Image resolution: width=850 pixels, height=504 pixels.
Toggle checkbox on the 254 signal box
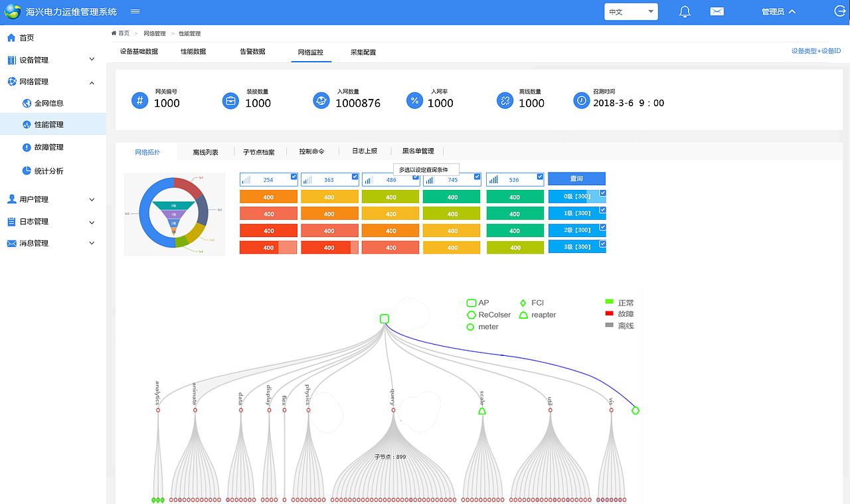[x=294, y=177]
